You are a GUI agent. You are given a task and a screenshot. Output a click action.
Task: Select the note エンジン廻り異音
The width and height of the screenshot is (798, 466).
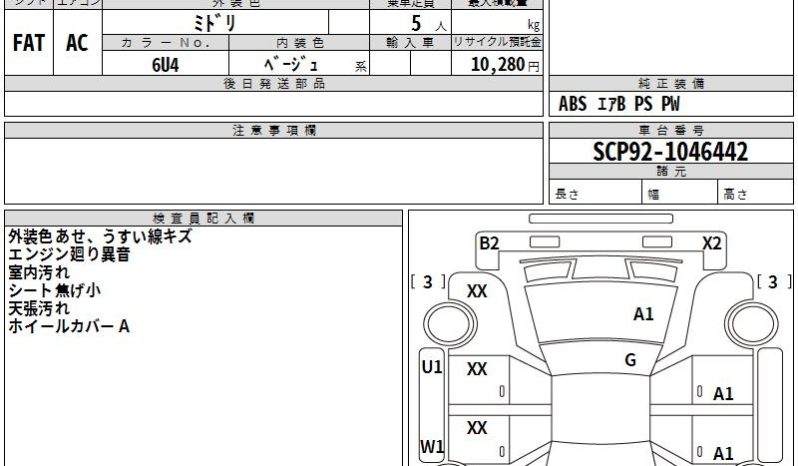tap(69, 254)
